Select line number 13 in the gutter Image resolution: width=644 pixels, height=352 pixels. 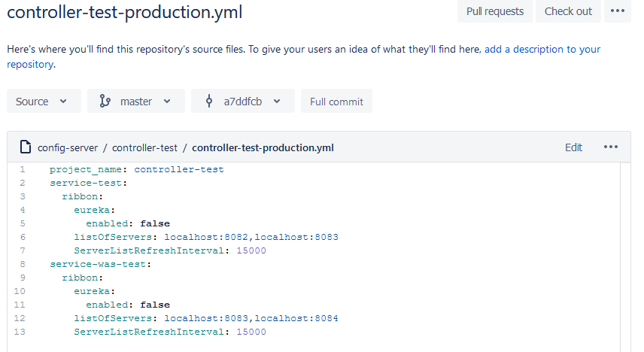20,332
